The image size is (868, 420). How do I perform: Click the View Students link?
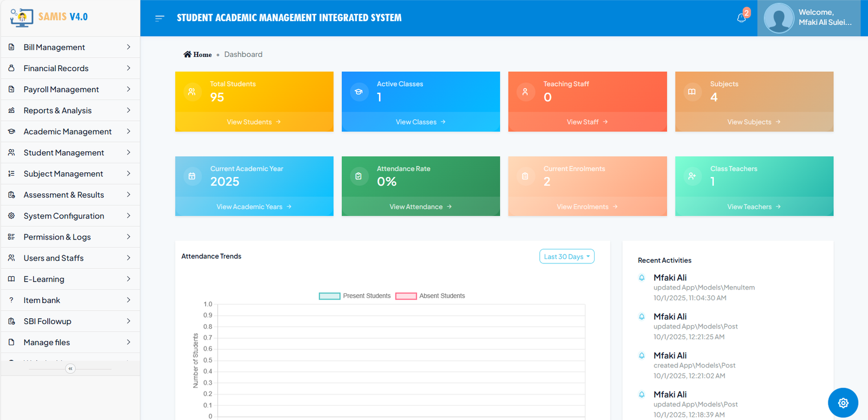pos(253,122)
